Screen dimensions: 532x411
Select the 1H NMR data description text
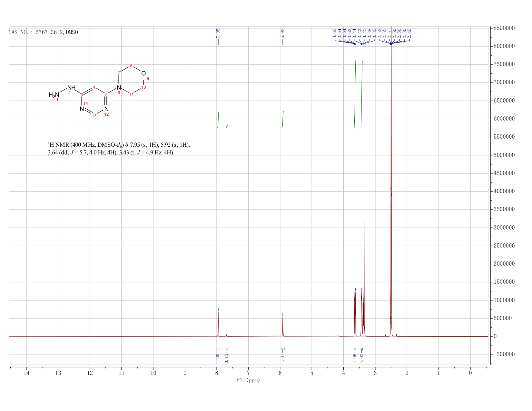(x=119, y=149)
